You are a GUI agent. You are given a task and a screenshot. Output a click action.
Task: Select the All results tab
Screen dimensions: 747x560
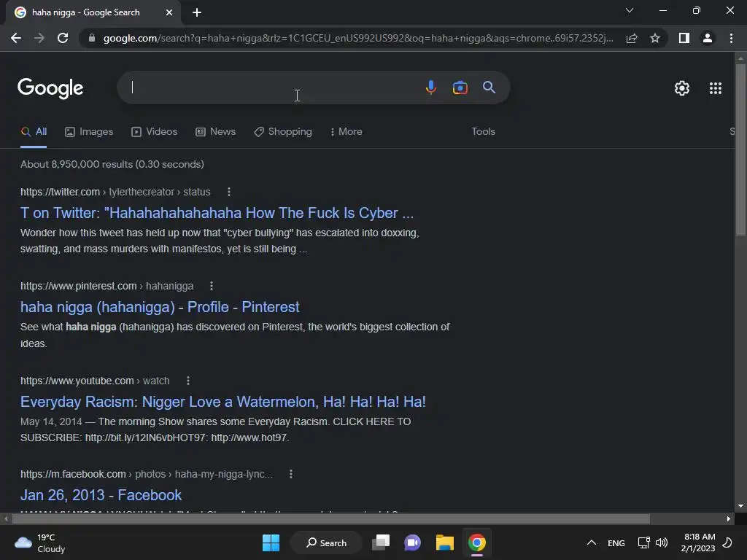pos(34,132)
